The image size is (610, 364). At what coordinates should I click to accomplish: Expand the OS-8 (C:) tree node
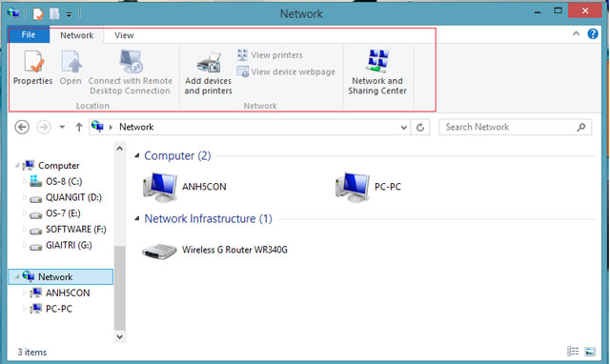tap(25, 182)
